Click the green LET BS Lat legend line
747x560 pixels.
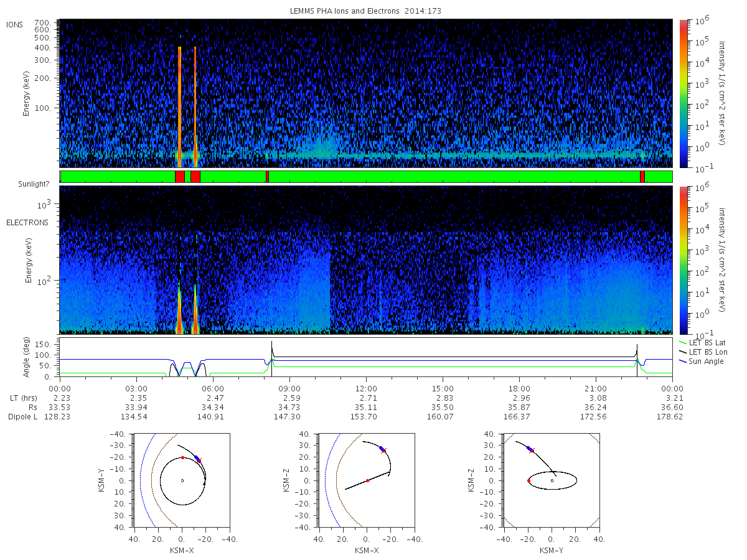682,342
